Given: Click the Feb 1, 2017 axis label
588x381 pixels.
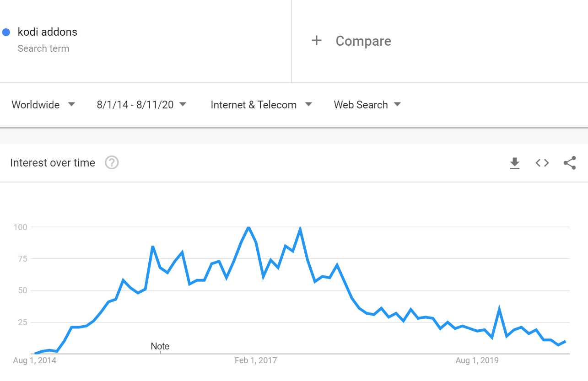Looking at the screenshot, I should coord(256,360).
